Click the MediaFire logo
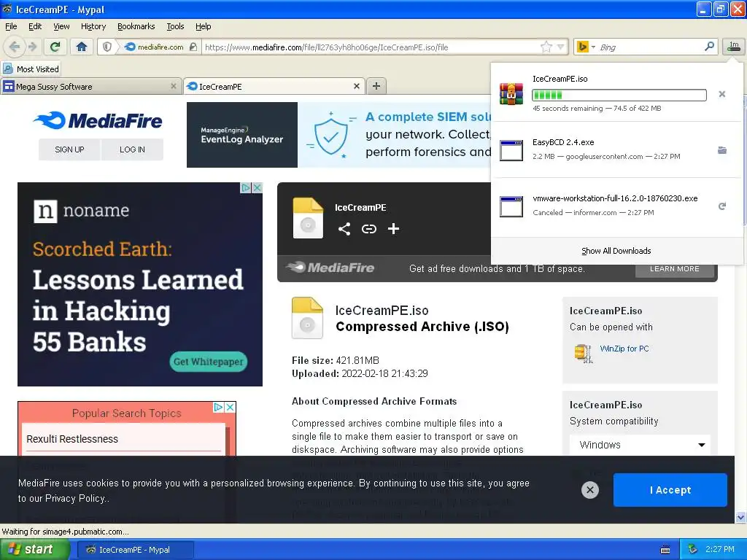 (x=98, y=120)
